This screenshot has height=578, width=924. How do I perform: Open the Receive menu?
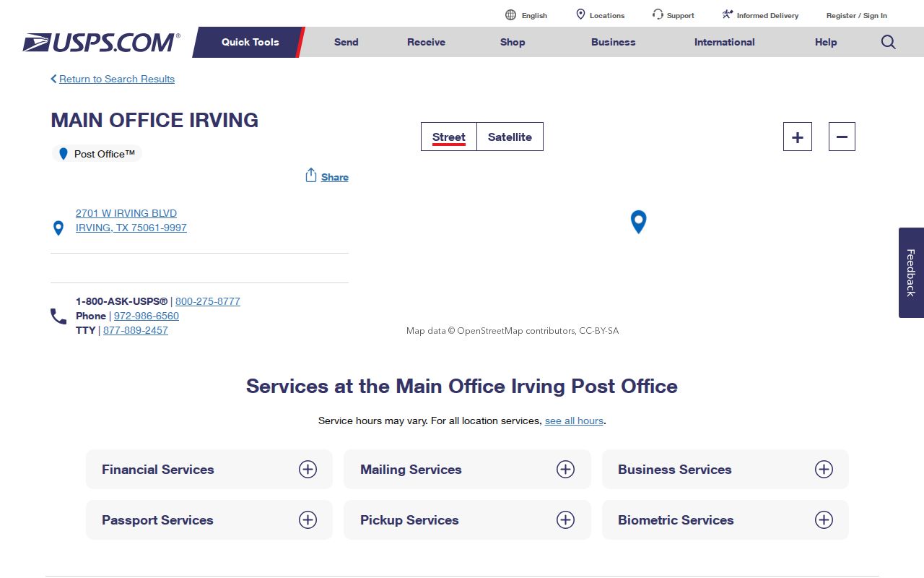(426, 42)
